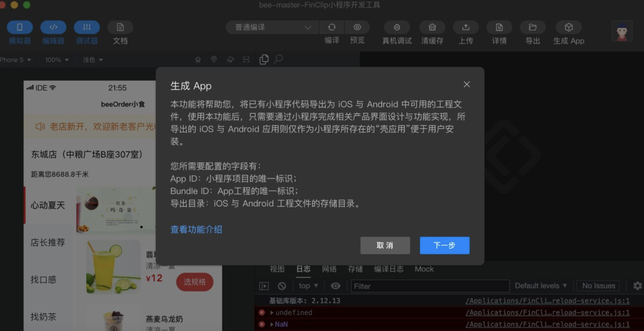Click the 预览 preview eye icon
Viewport: 644px width, 331px height.
(x=357, y=27)
